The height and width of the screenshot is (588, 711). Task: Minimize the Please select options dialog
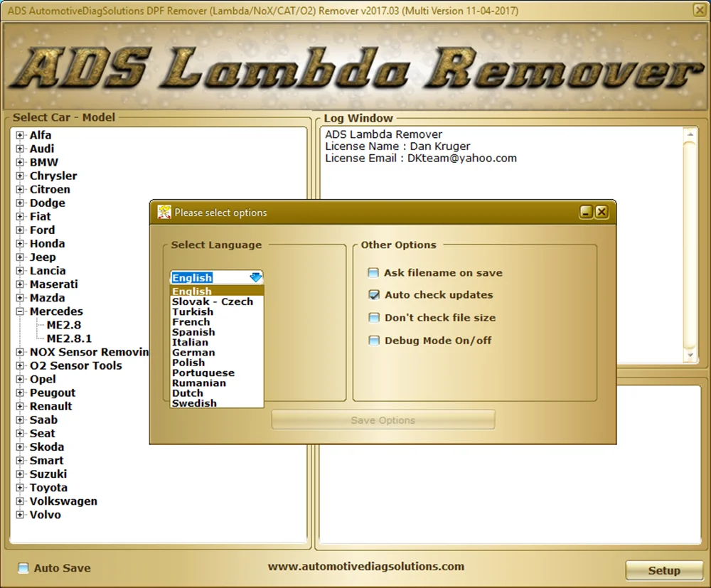tap(586, 212)
